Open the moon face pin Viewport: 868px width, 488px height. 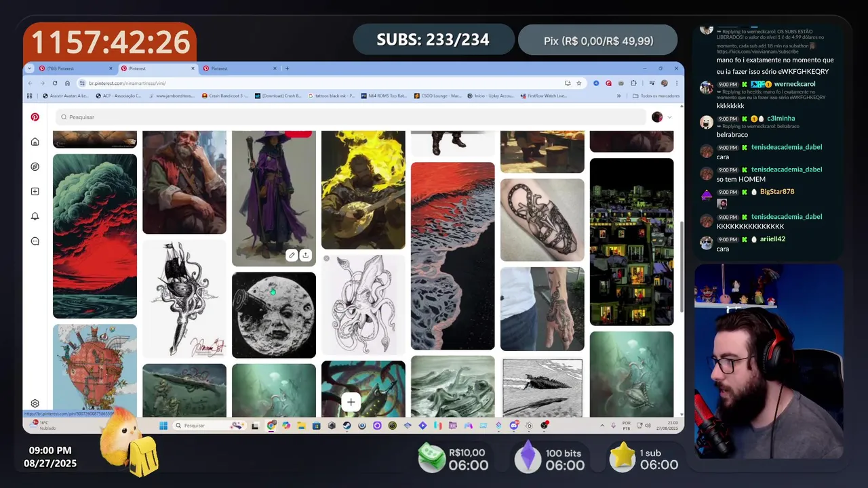click(274, 315)
